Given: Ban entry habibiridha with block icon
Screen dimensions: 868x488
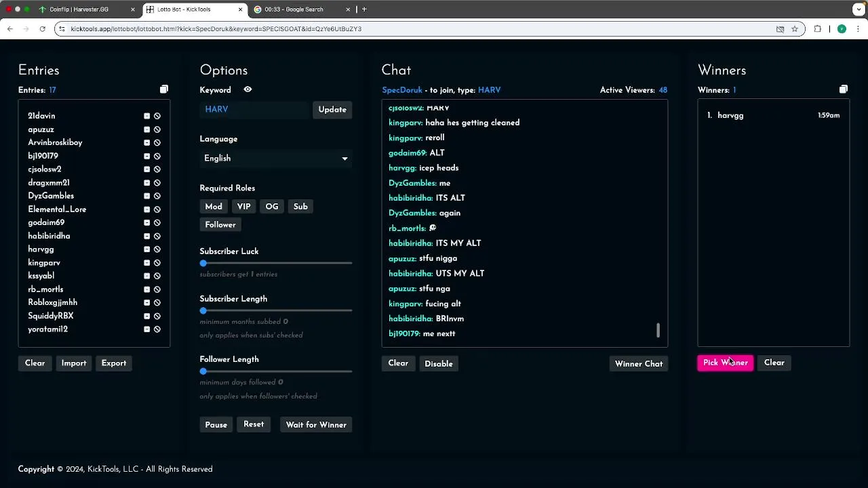Looking at the screenshot, I should point(157,236).
